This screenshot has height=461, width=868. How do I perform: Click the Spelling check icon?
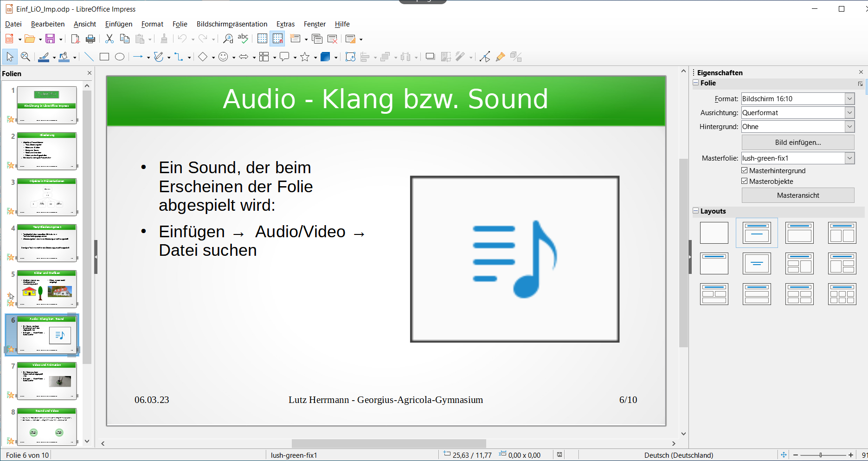pos(243,39)
